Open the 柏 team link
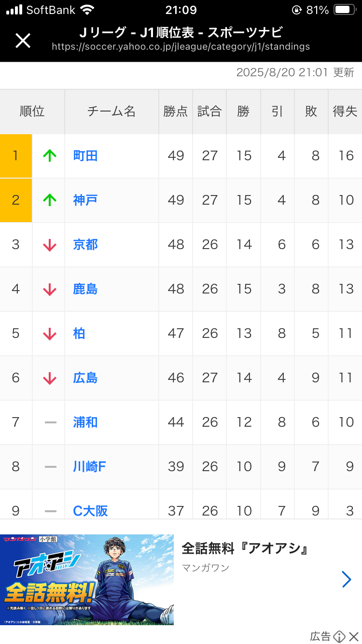The height and width of the screenshot is (644, 362). pyautogui.click(x=79, y=334)
